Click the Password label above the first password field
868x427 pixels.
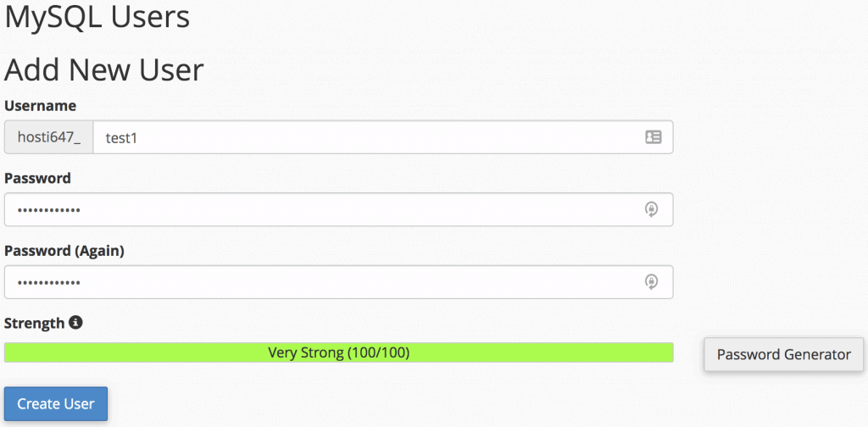pyautogui.click(x=37, y=178)
